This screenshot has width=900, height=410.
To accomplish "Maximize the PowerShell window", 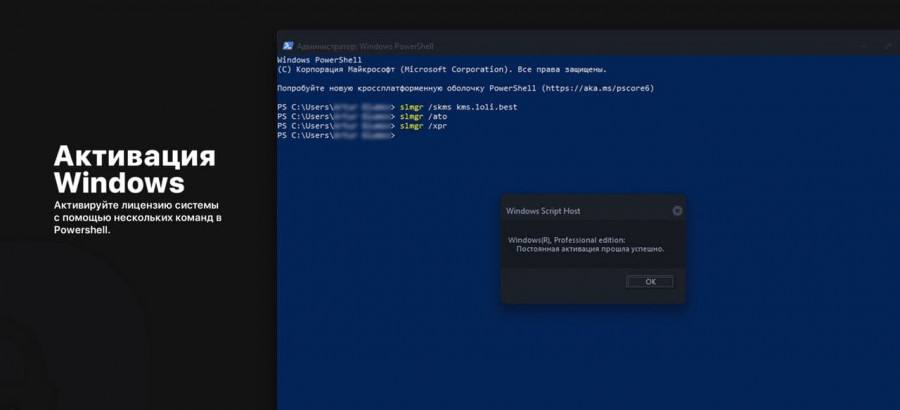I will coord(864,45).
